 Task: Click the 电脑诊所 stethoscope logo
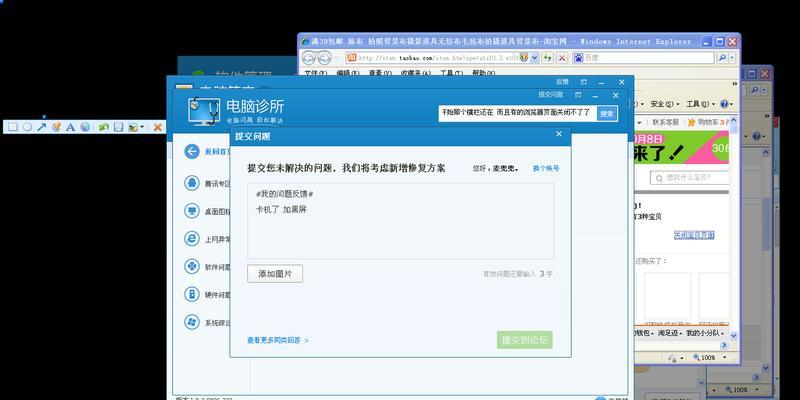tap(204, 111)
